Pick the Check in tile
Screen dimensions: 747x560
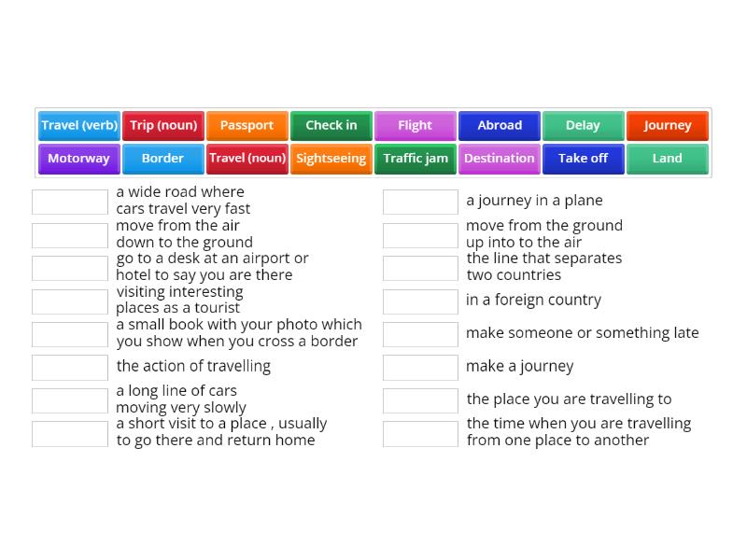(x=331, y=125)
